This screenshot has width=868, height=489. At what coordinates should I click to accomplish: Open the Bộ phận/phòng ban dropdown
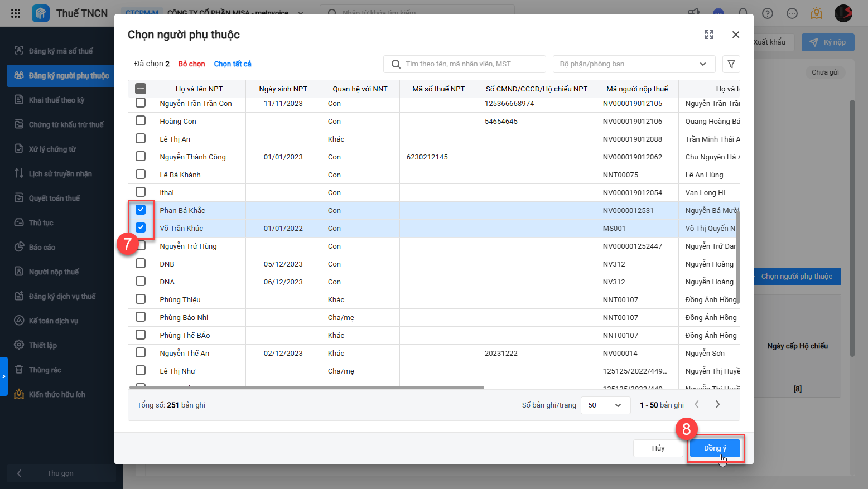tap(634, 64)
